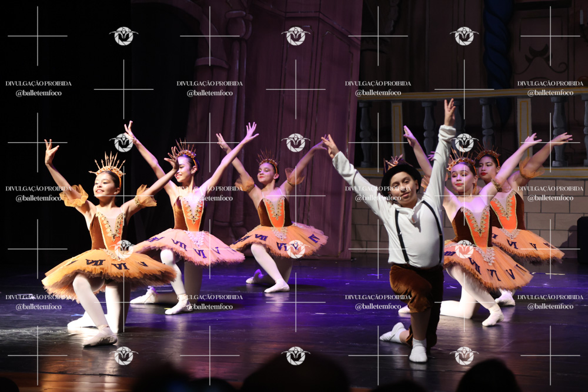588x392 pixels.
Task: Click the top-center-left DIVULGAÇÃO PROIBIDA text
Action: (x=210, y=83)
